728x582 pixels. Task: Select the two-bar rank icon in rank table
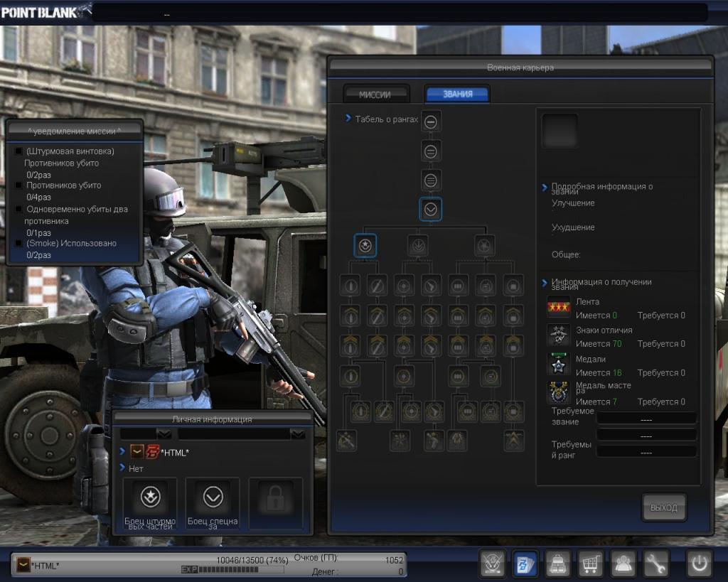click(x=430, y=151)
